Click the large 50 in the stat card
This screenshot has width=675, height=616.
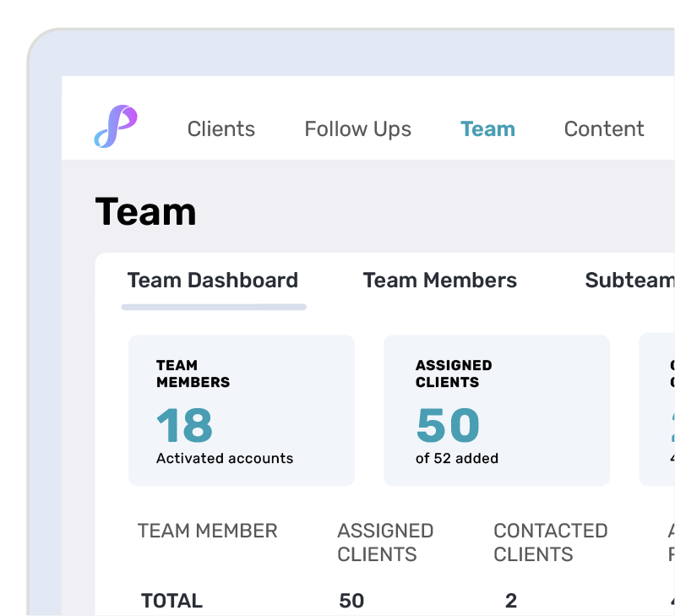tap(448, 425)
